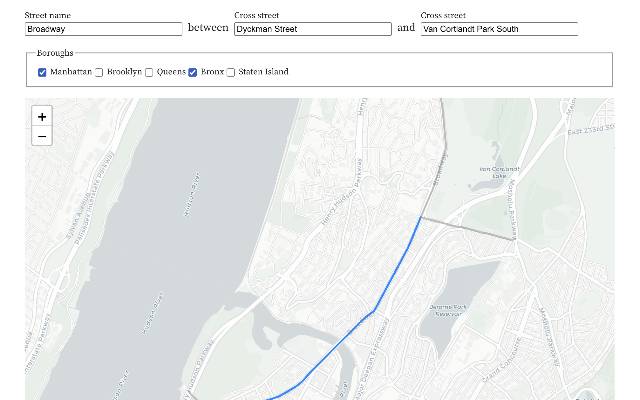
Task: Focus the Street name field containing Broadway
Action: point(103,29)
